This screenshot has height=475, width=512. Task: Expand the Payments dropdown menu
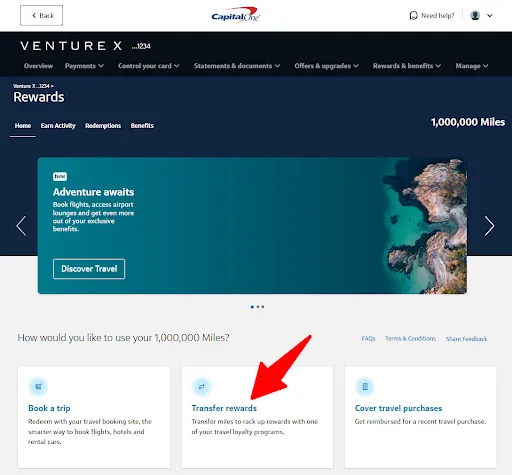tap(84, 66)
